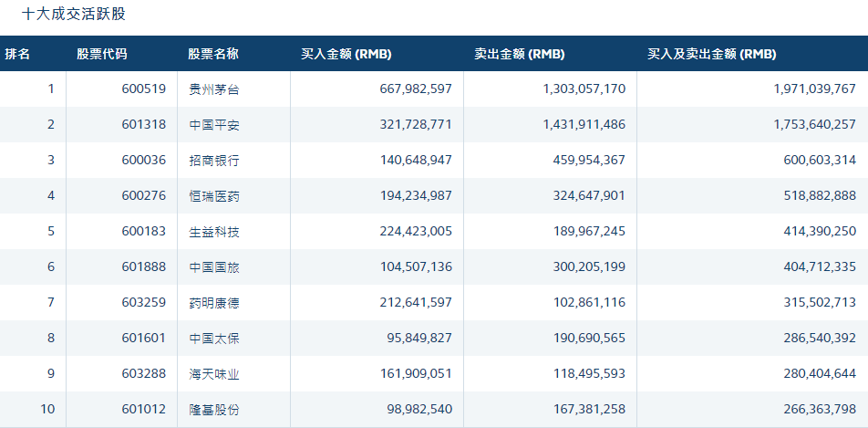The height and width of the screenshot is (428, 868).
Task: Click buy amount 194,234,987
Action: tap(416, 195)
